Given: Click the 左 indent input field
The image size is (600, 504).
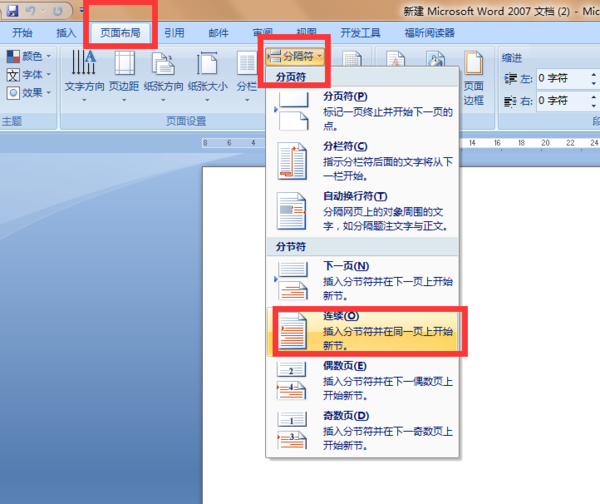Looking at the screenshot, I should click(x=562, y=78).
